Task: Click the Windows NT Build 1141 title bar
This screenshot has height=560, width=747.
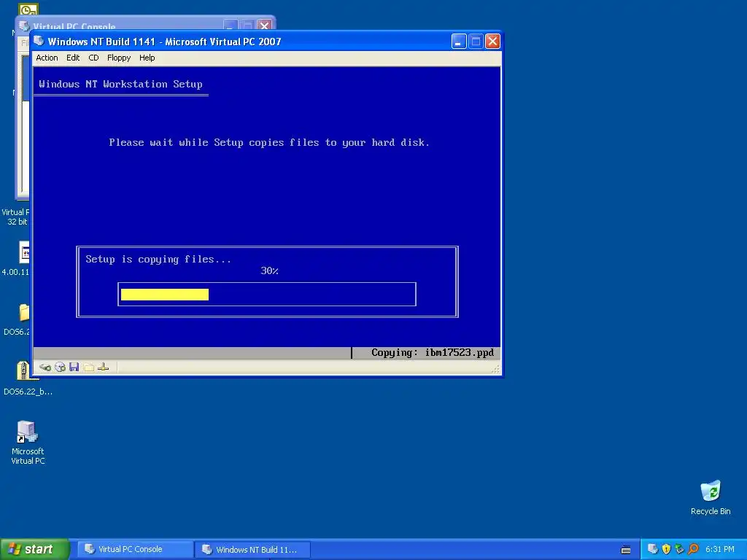Action: [x=243, y=42]
